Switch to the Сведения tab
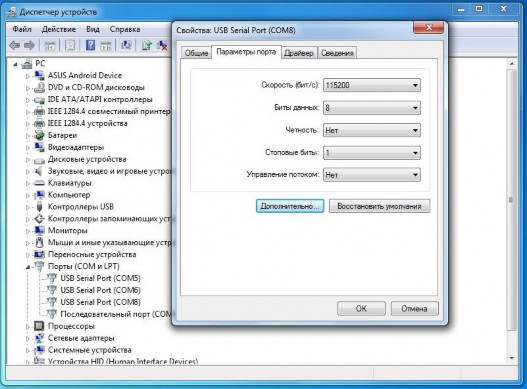This screenshot has height=389, width=527. click(337, 53)
